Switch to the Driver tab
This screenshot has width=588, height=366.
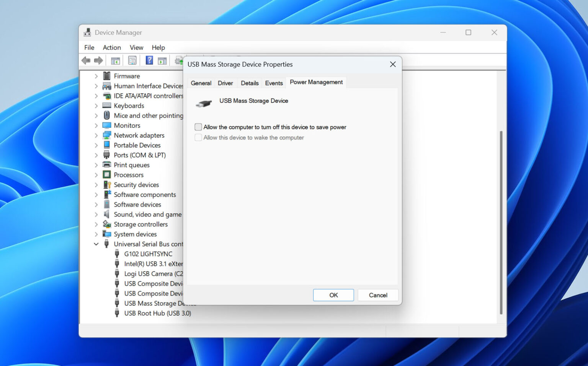(x=225, y=83)
